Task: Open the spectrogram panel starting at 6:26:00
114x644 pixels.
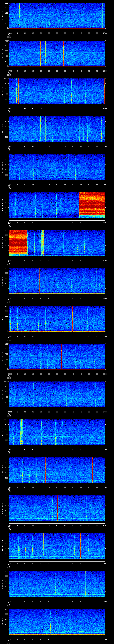Action: pos(57,394)
